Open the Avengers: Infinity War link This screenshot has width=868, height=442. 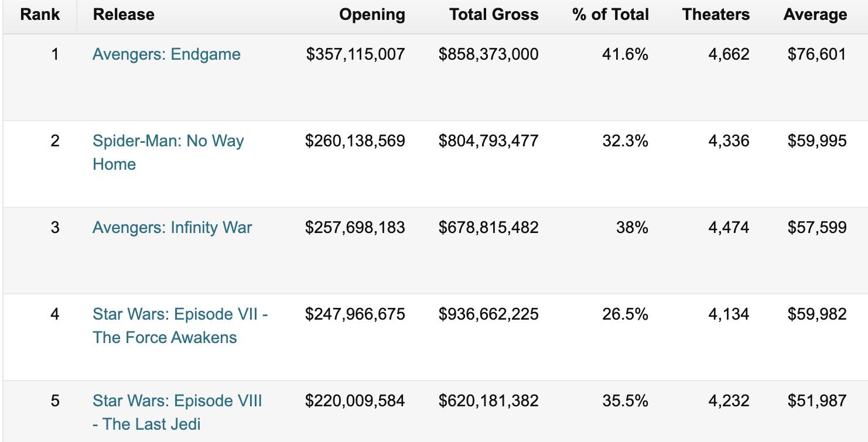[172, 228]
